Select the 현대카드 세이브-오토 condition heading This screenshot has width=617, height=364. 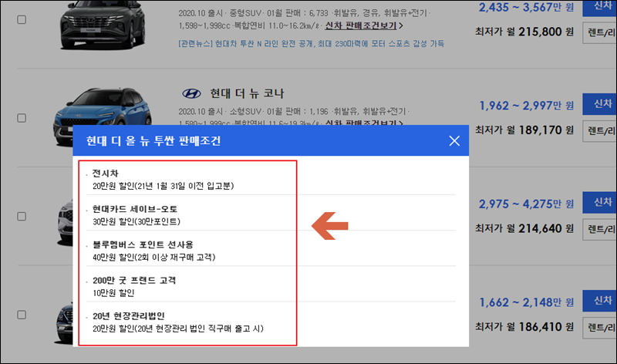135,209
